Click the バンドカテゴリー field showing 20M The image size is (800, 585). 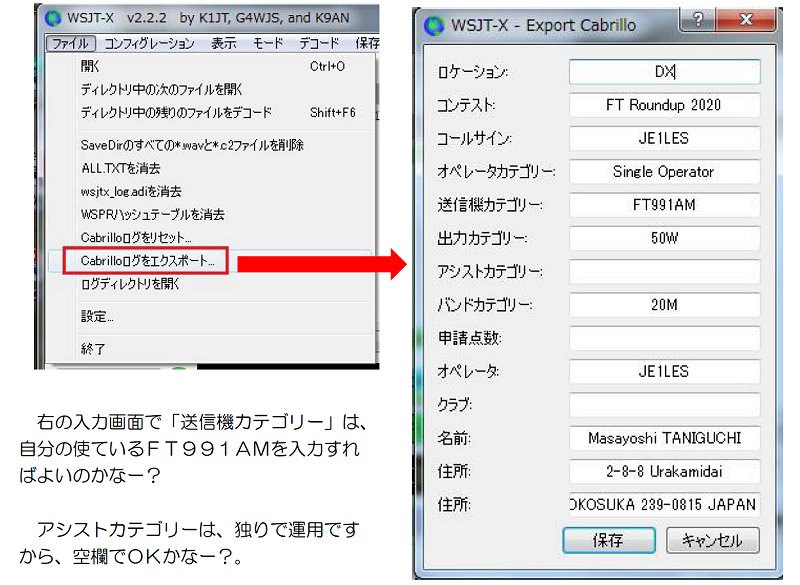(x=664, y=305)
